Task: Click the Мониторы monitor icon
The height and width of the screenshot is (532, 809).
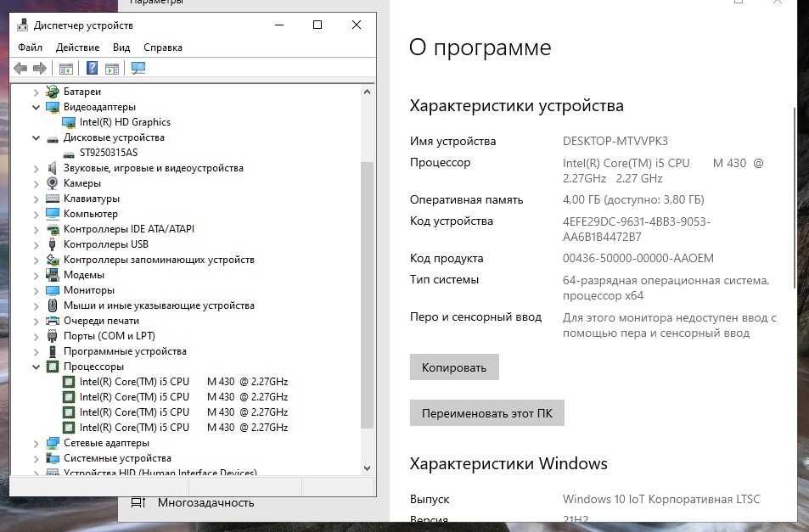Action: (x=52, y=290)
